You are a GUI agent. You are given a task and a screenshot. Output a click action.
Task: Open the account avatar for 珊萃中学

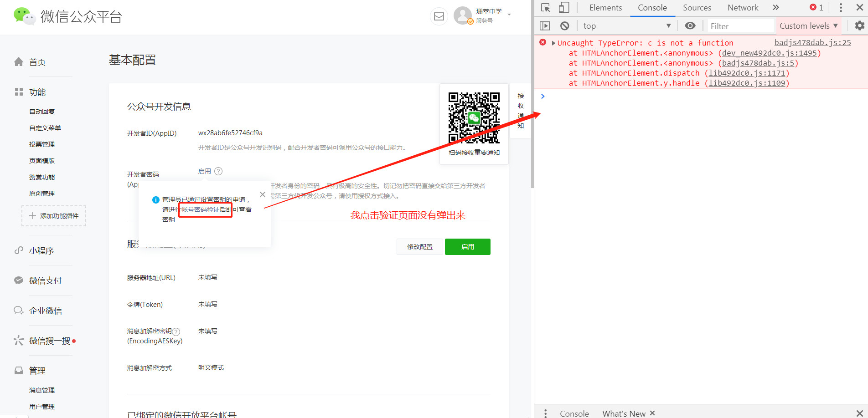[x=463, y=15]
